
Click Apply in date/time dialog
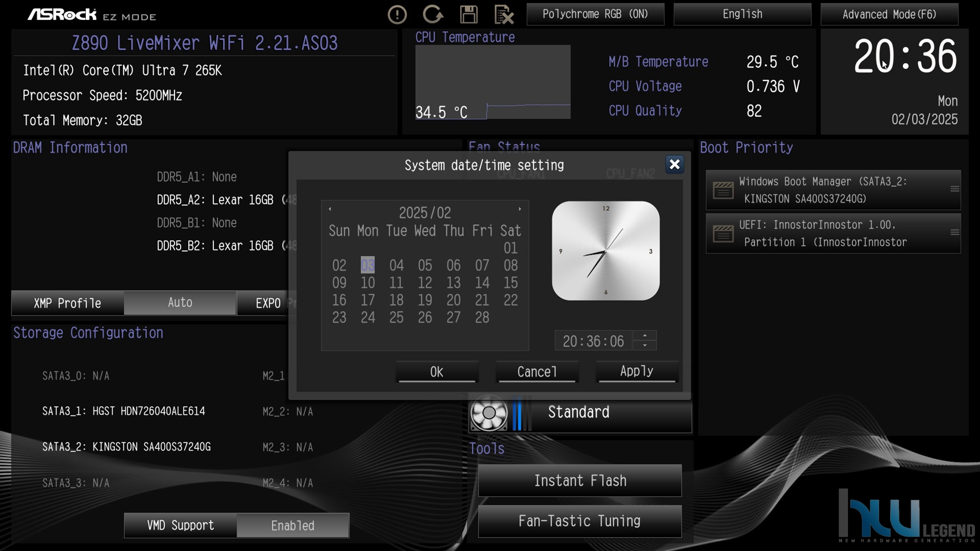pyautogui.click(x=637, y=372)
